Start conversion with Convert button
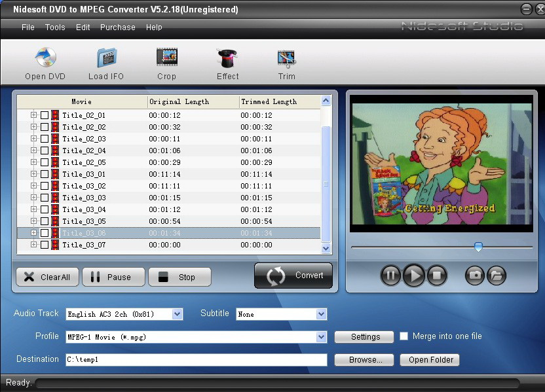The width and height of the screenshot is (545, 392). tap(293, 276)
